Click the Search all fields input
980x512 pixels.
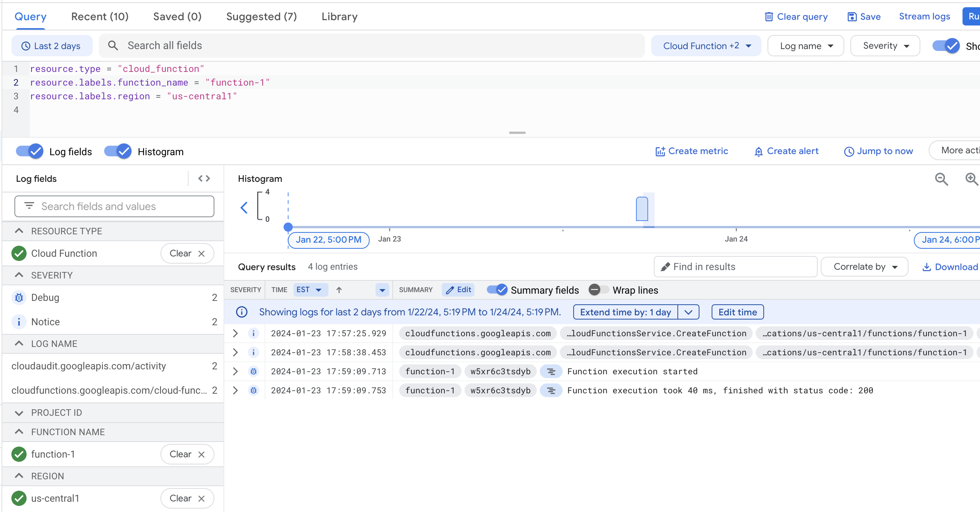click(x=376, y=45)
